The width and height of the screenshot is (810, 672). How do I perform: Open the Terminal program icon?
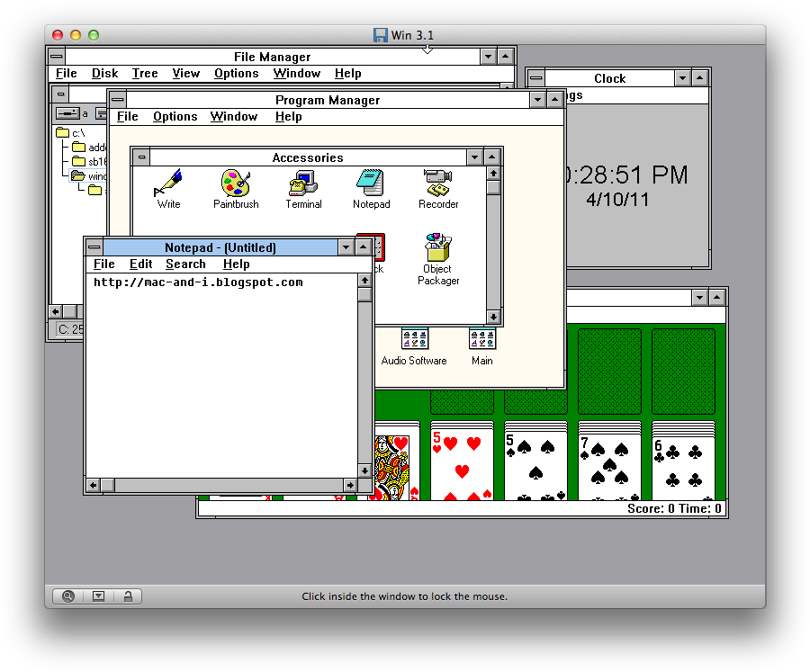point(303,184)
